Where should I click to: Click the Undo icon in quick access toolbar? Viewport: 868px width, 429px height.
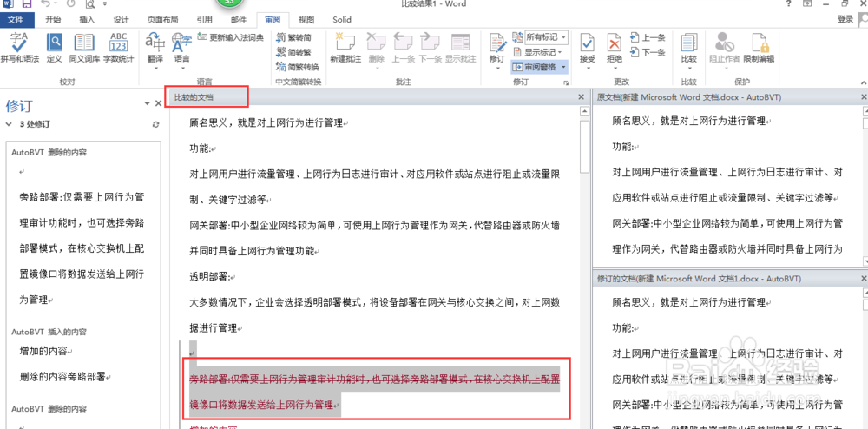pyautogui.click(x=48, y=3)
